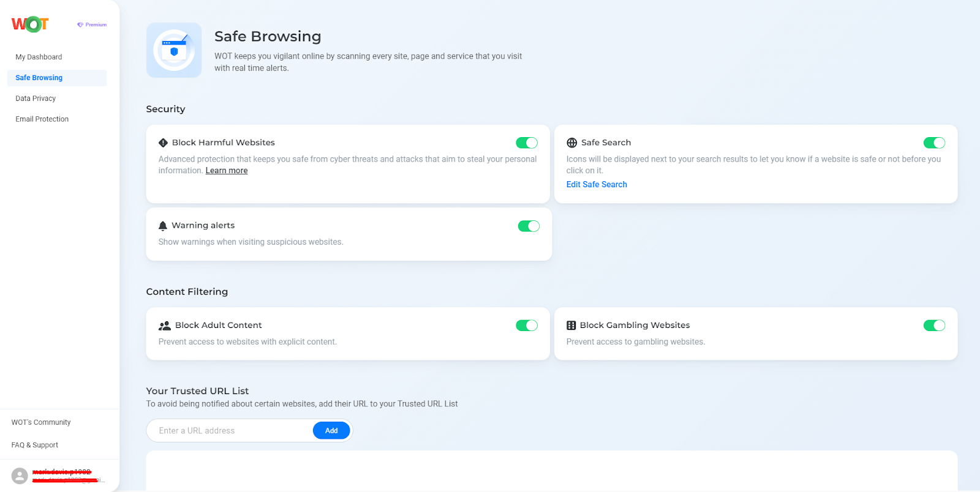Click the Block Adult Content title
Screen dimensions: 980x492
click(x=219, y=326)
